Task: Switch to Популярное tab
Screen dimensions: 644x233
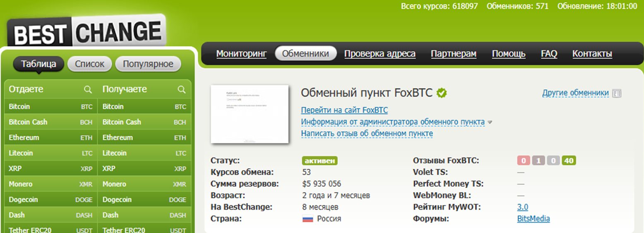Action: (148, 64)
